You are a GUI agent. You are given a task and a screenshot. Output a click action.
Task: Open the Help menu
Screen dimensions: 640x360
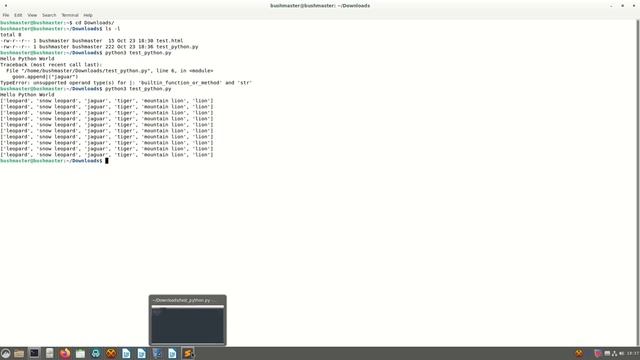click(88, 15)
